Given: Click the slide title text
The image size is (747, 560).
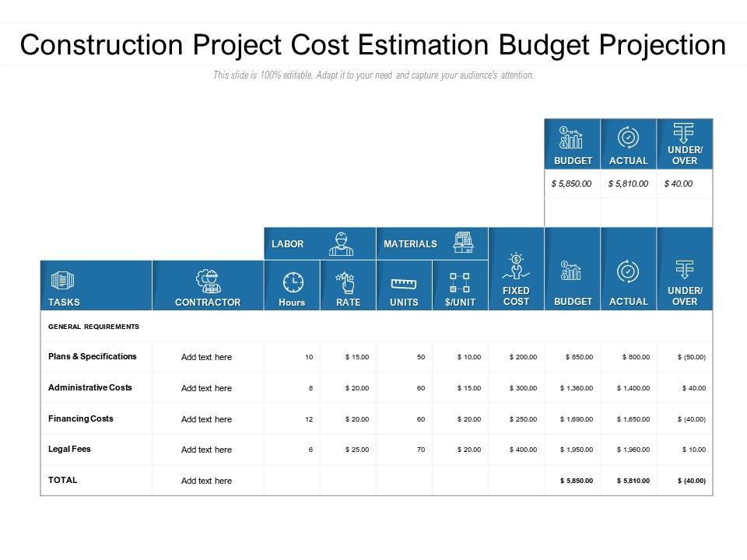Looking at the screenshot, I should click(x=373, y=45).
